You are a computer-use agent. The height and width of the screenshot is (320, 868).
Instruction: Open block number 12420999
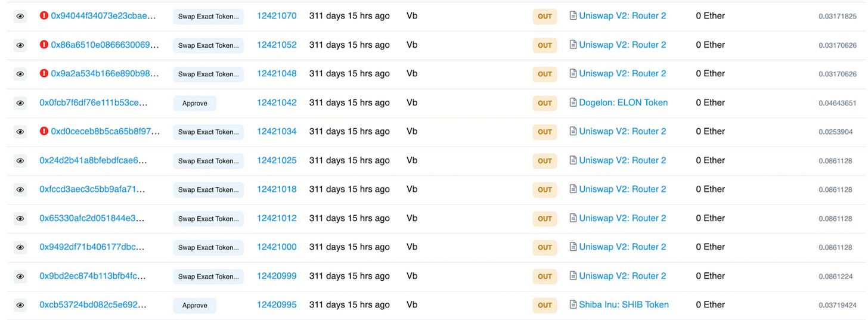(277, 276)
